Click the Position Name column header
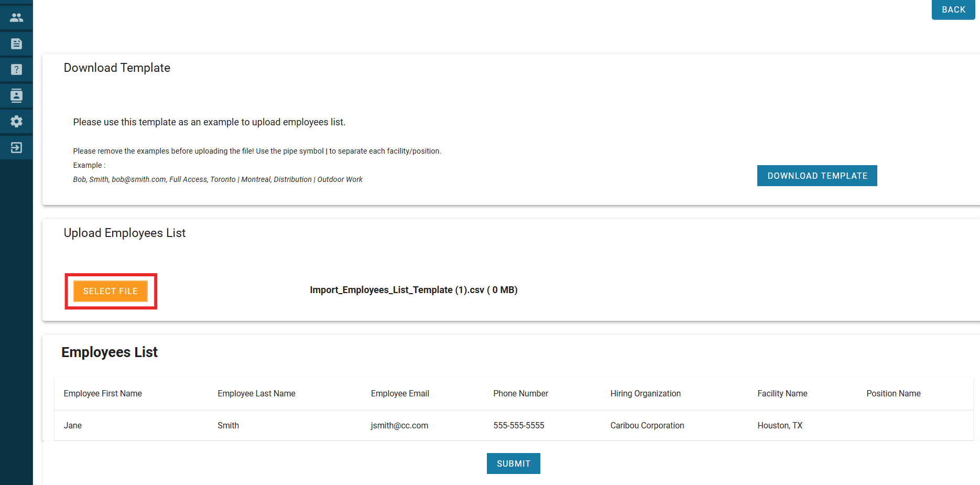The image size is (980, 485). click(x=893, y=393)
